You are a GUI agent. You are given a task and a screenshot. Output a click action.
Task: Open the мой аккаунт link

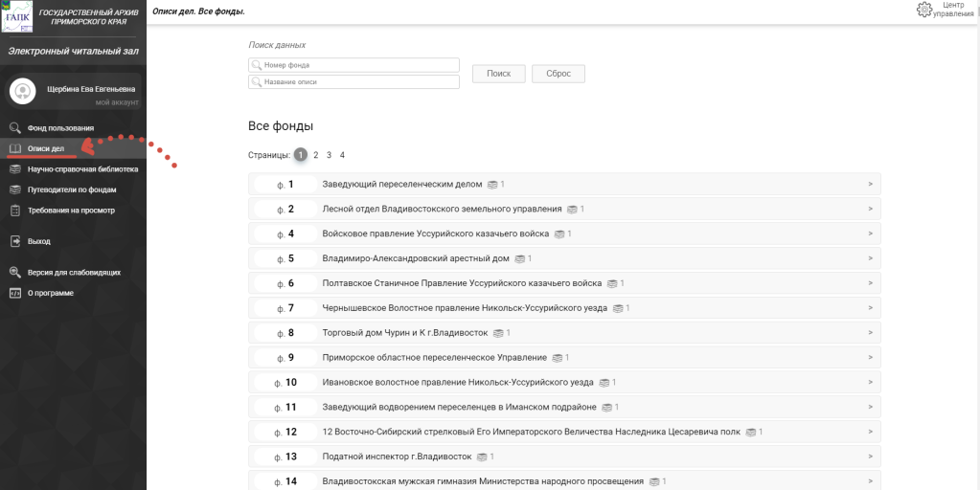(x=117, y=102)
